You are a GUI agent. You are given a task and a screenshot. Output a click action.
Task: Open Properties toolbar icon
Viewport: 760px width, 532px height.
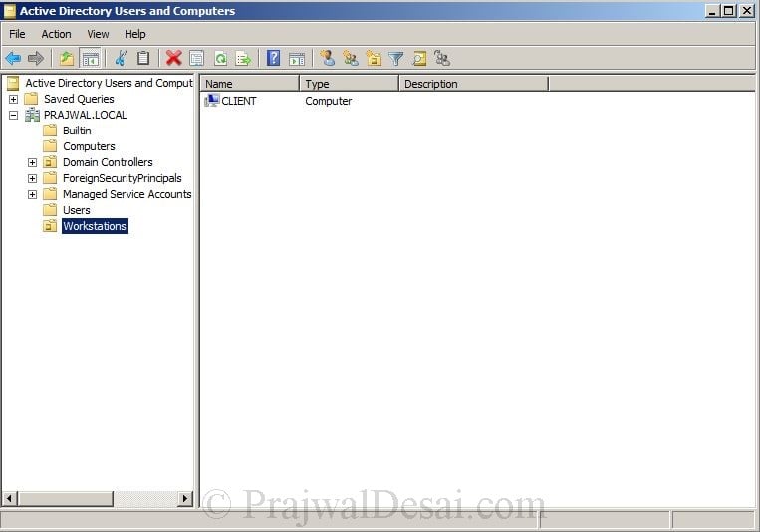(196, 59)
